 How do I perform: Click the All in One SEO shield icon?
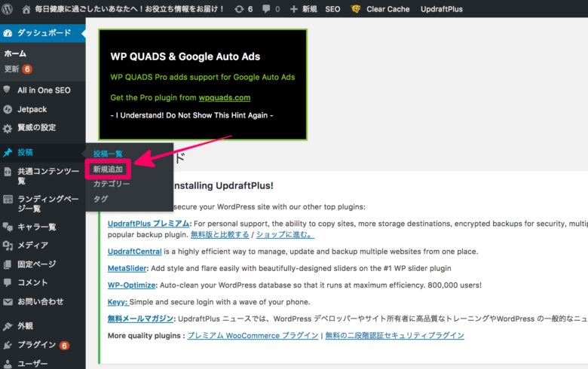click(x=7, y=90)
